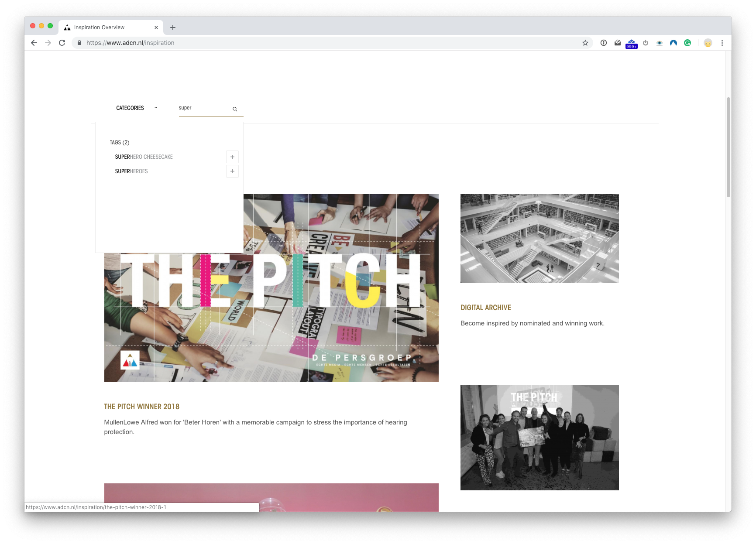Select the Inspiration Overview tab
Viewport: 756px width, 544px height.
[x=103, y=27]
